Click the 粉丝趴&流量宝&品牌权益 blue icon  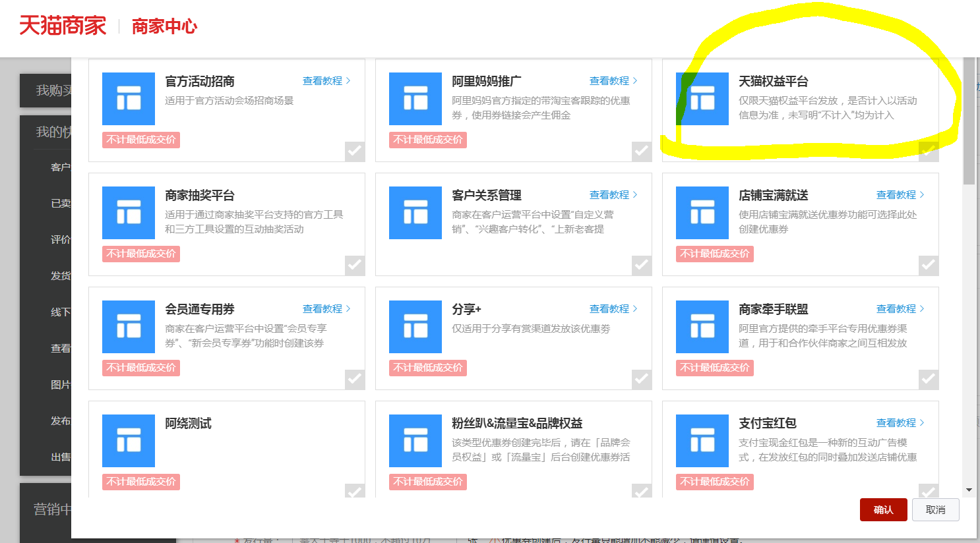pos(415,441)
